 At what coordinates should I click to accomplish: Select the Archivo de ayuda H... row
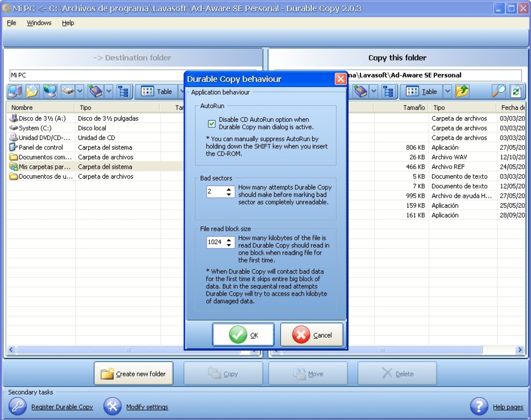[436, 196]
